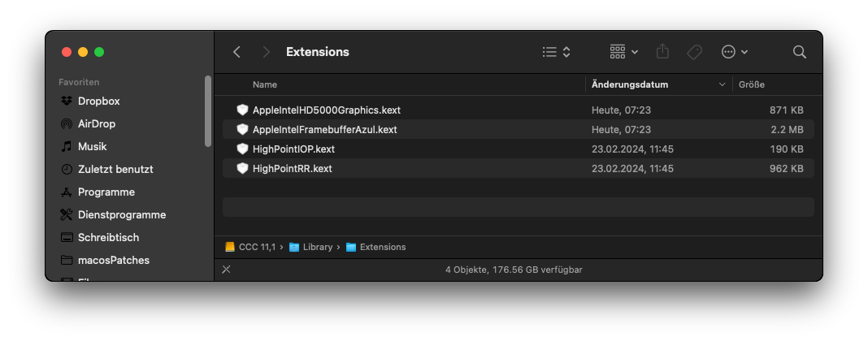Click the Favoriten sidebar heading

point(79,82)
